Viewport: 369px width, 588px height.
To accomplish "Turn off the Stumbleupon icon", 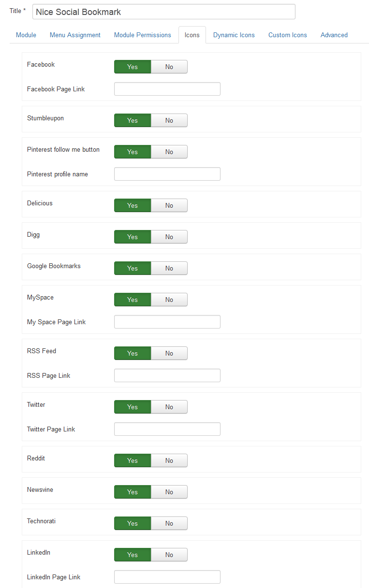I will pyautogui.click(x=169, y=120).
